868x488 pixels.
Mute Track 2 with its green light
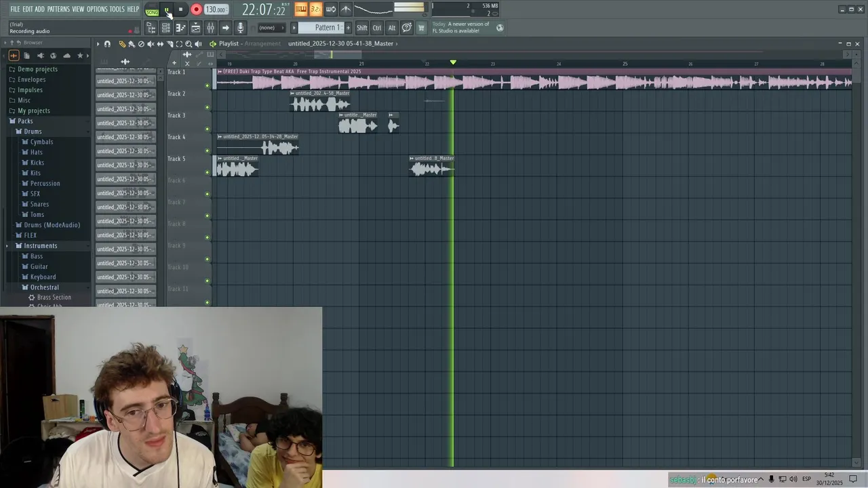click(208, 108)
